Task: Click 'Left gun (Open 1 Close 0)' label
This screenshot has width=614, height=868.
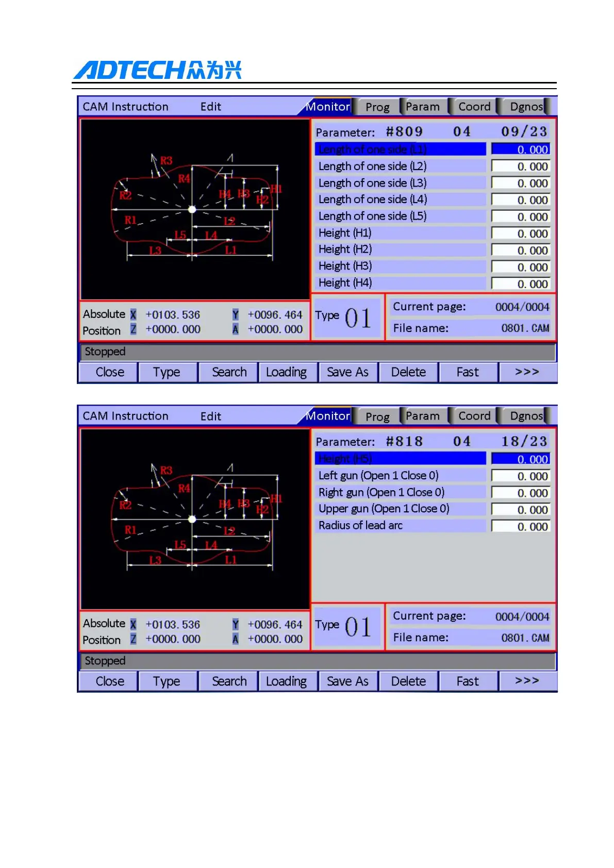Action: coord(378,475)
